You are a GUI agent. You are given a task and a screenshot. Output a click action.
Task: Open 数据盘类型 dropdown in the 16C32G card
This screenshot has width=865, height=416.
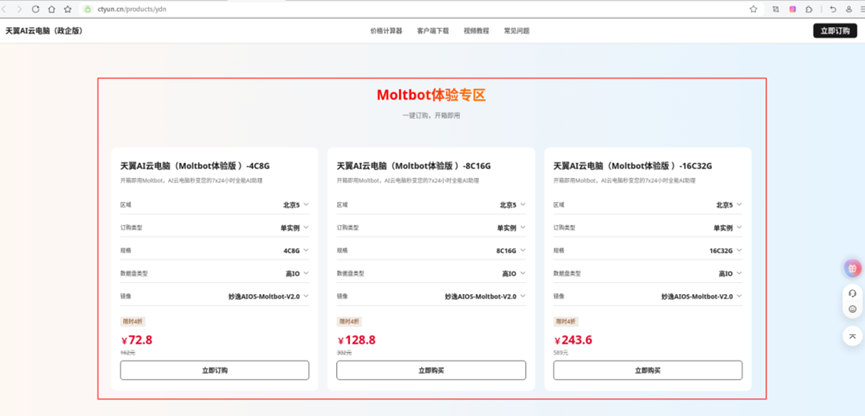648,274
